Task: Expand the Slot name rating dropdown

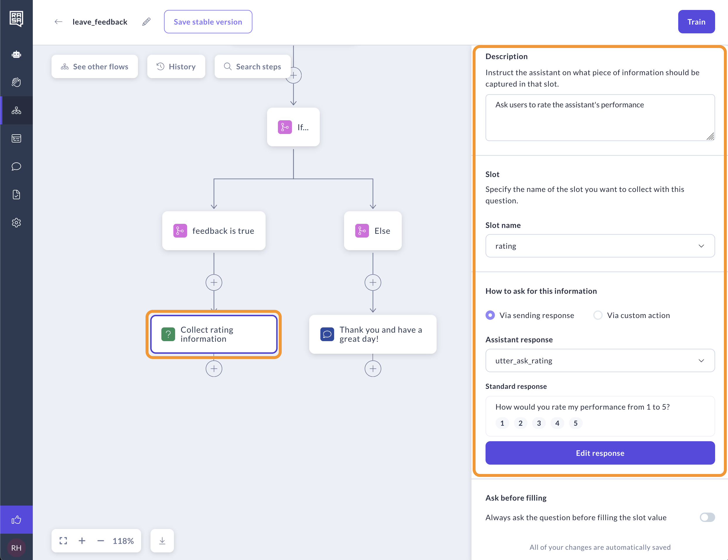Action: click(600, 246)
